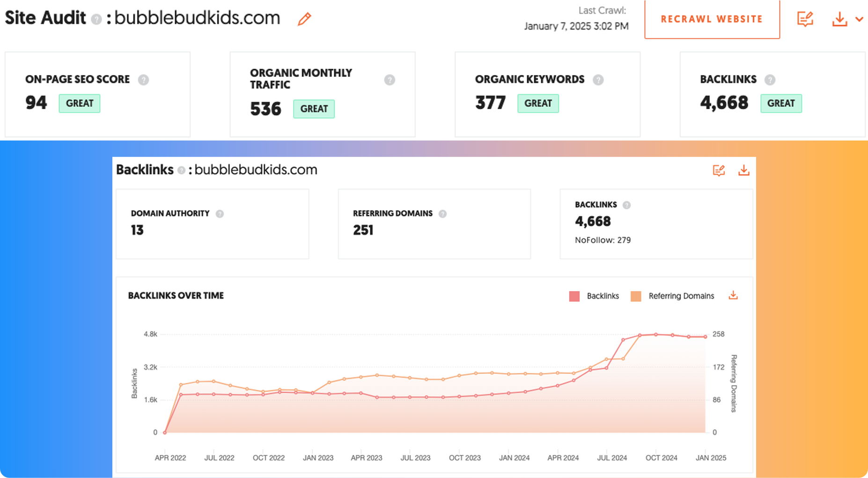868x478 pixels.
Task: Click the pencil icon to edit the domain
Action: click(x=304, y=19)
